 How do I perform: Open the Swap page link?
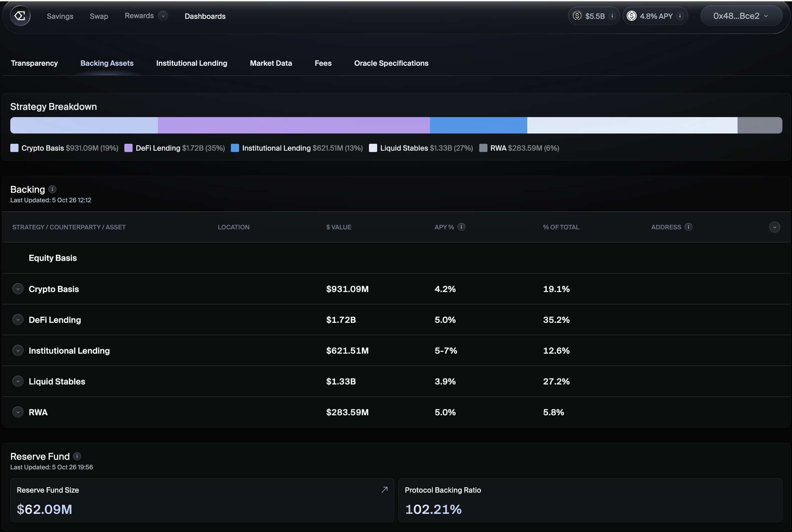99,16
